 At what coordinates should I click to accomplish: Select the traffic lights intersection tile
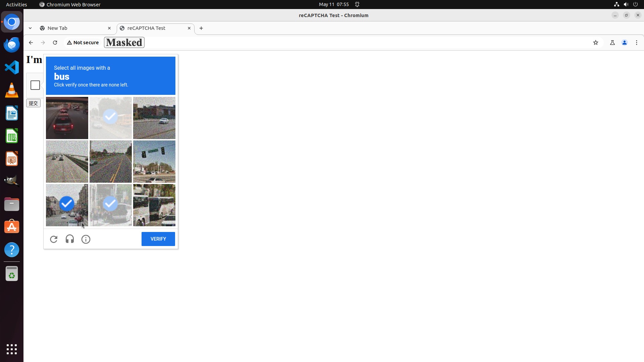point(154,162)
